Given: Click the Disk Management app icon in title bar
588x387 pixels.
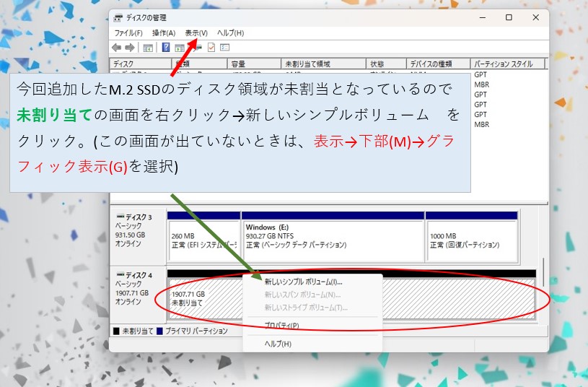Looking at the screenshot, I should 118,18.
